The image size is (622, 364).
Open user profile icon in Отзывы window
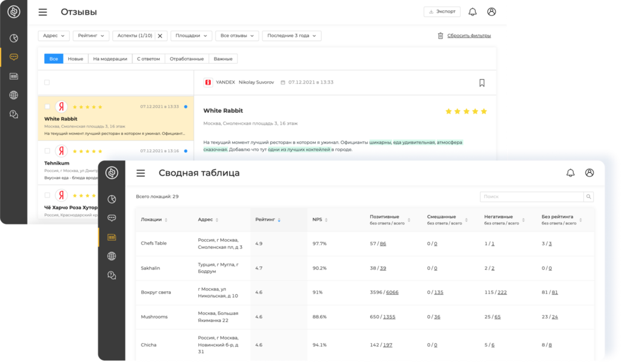(491, 12)
